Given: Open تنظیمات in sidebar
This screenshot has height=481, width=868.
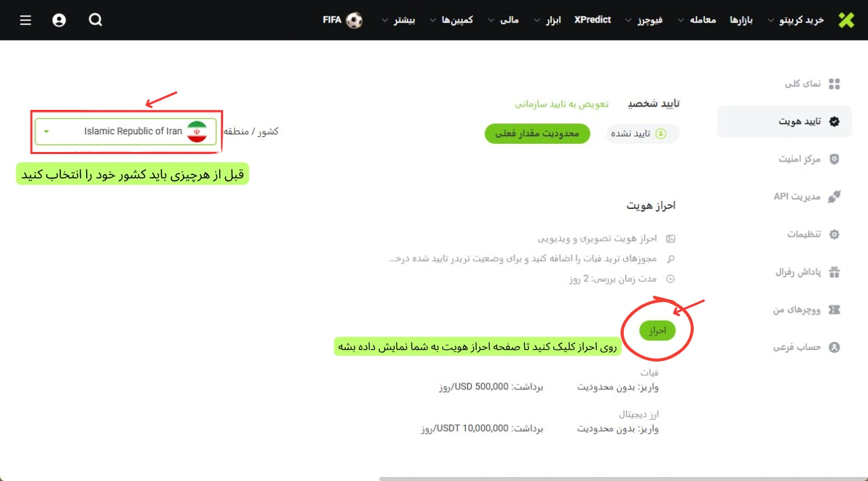Looking at the screenshot, I should pyautogui.click(x=785, y=234).
